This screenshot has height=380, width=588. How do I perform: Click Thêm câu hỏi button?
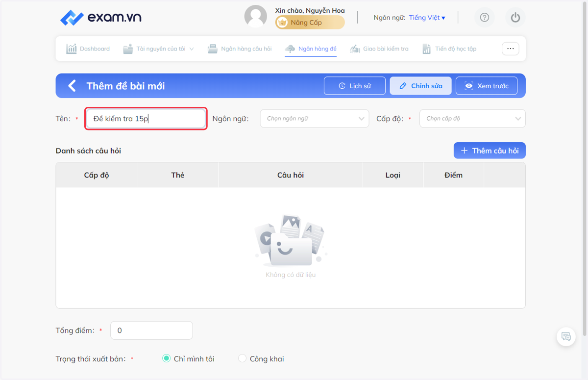tap(490, 151)
